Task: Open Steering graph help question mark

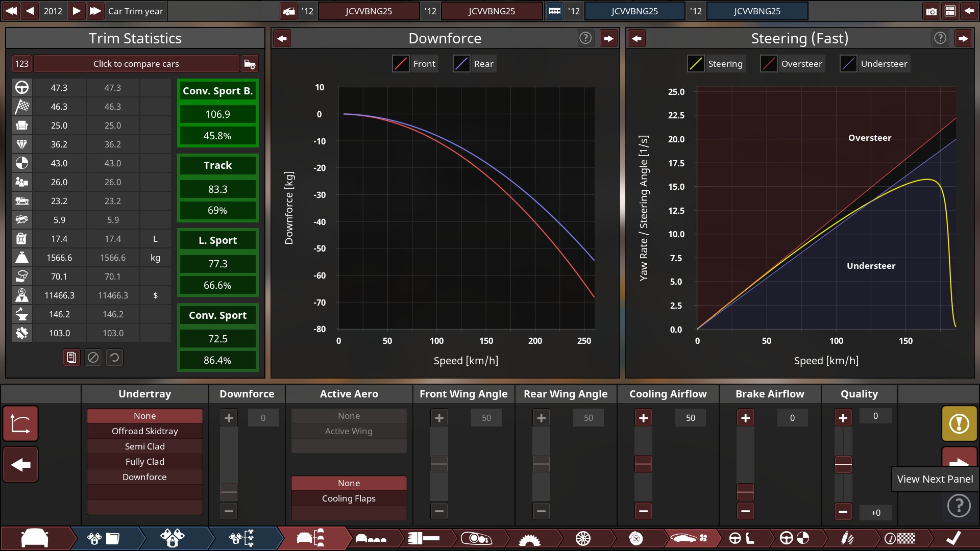Action: 940,38
